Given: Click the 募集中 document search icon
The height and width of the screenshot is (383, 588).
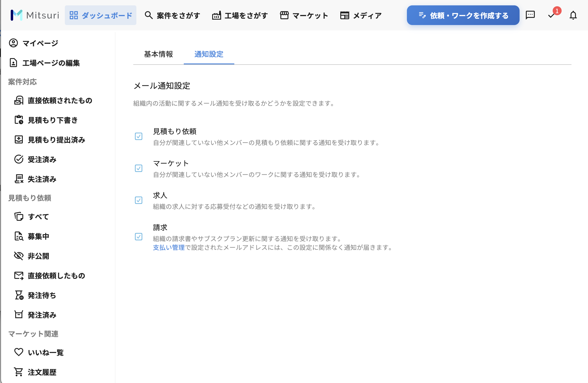Looking at the screenshot, I should tap(19, 236).
